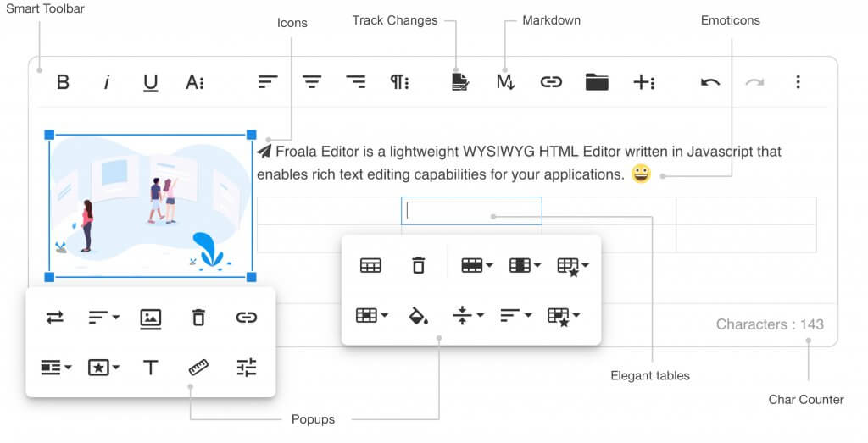
Task: Insert link on image from popup
Action: [x=247, y=318]
